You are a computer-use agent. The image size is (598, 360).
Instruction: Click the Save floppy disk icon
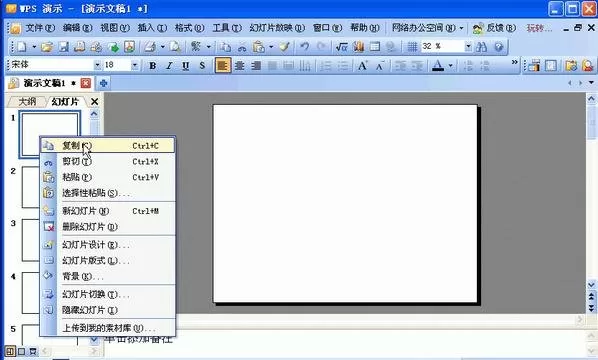(63, 47)
